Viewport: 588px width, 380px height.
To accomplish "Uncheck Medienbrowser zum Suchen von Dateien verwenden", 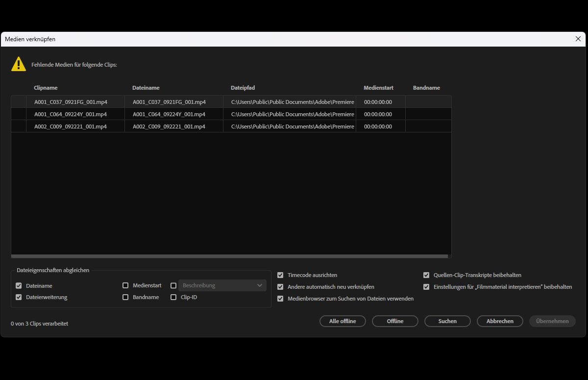I will pos(280,299).
